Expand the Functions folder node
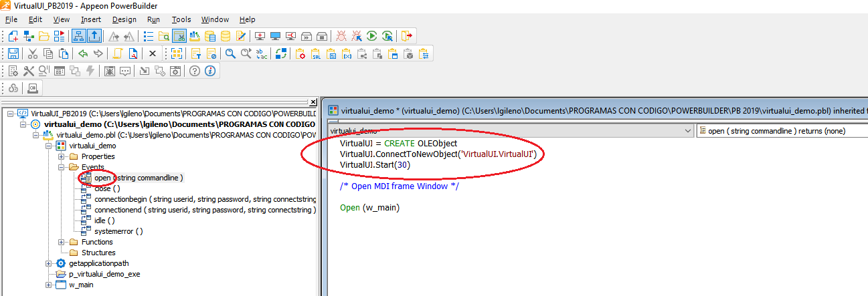 [x=62, y=242]
